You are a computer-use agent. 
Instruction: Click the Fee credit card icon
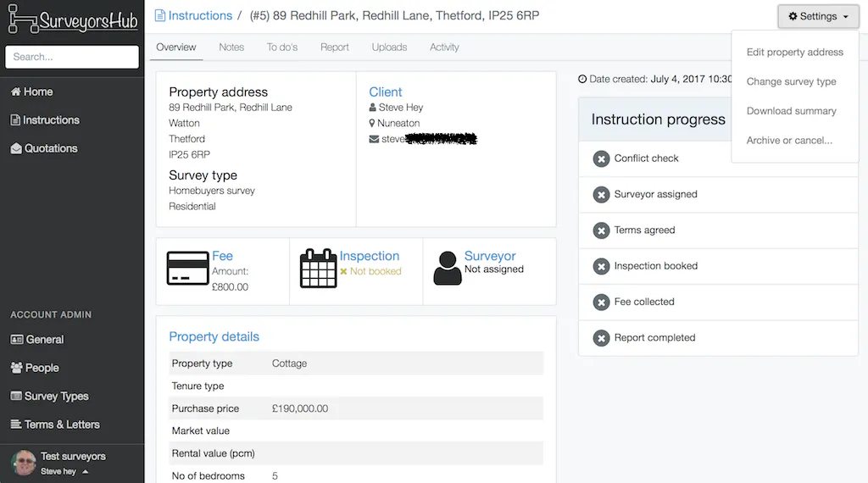point(187,269)
